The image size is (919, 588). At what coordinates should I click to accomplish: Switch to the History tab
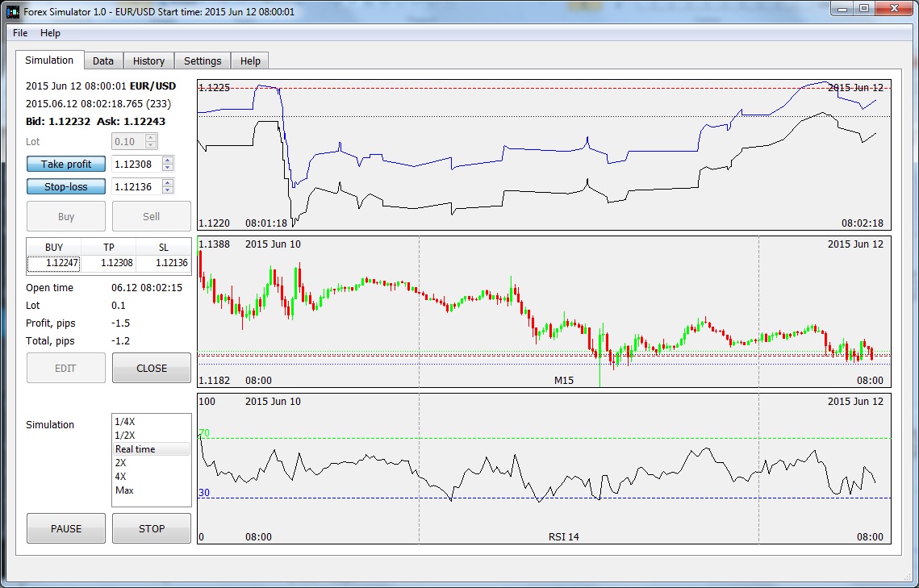[x=148, y=61]
